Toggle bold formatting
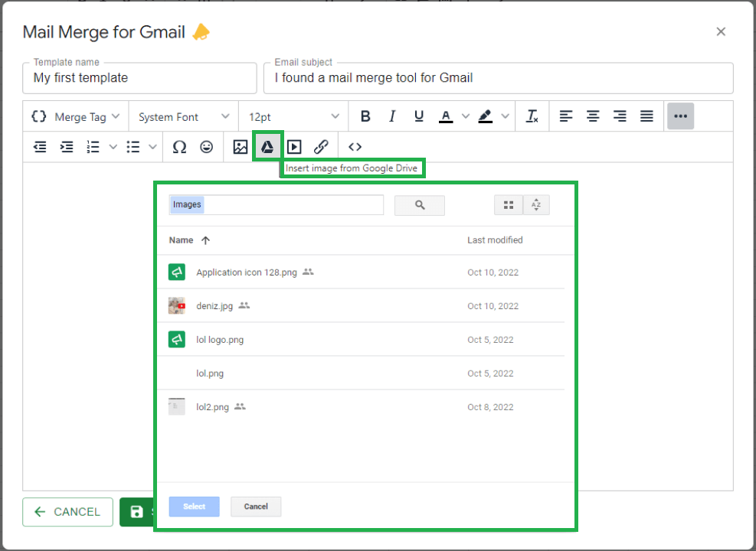Image resolution: width=756 pixels, height=551 pixels. (365, 116)
